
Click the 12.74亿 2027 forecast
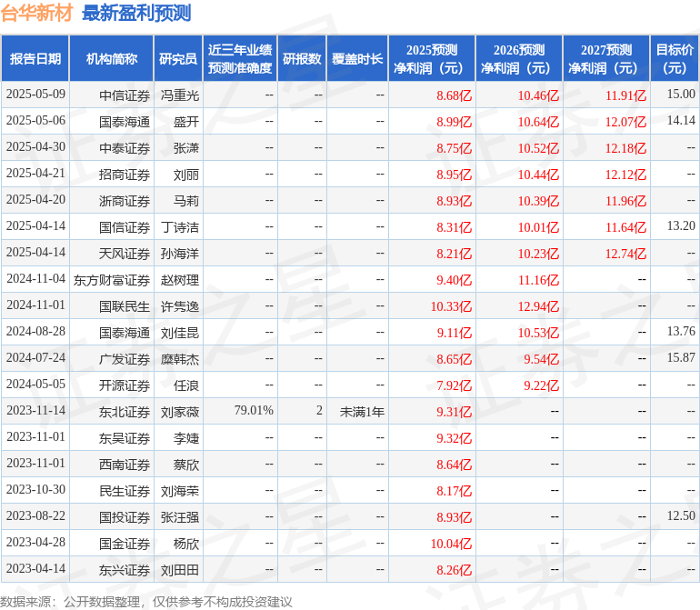[625, 254]
